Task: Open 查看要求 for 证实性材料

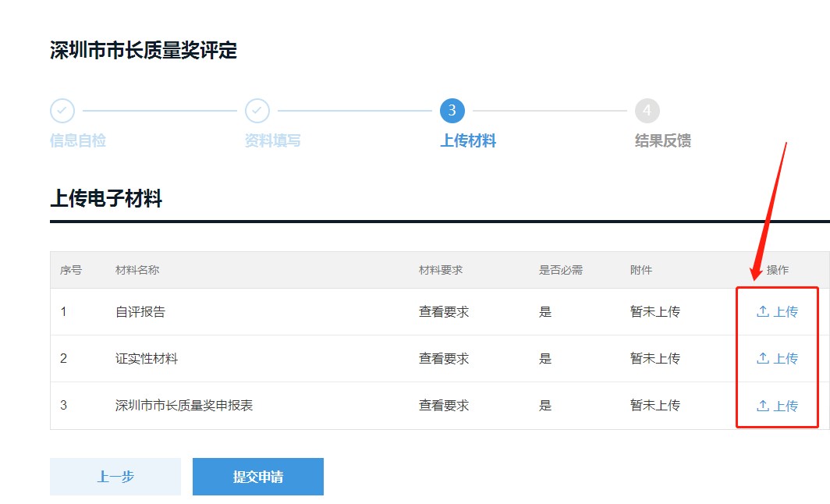Action: coord(444,358)
